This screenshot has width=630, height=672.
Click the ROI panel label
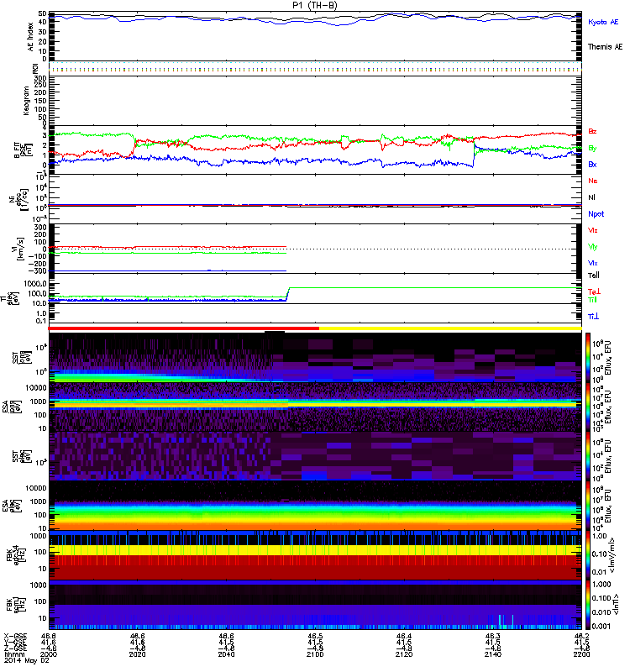(x=35, y=68)
